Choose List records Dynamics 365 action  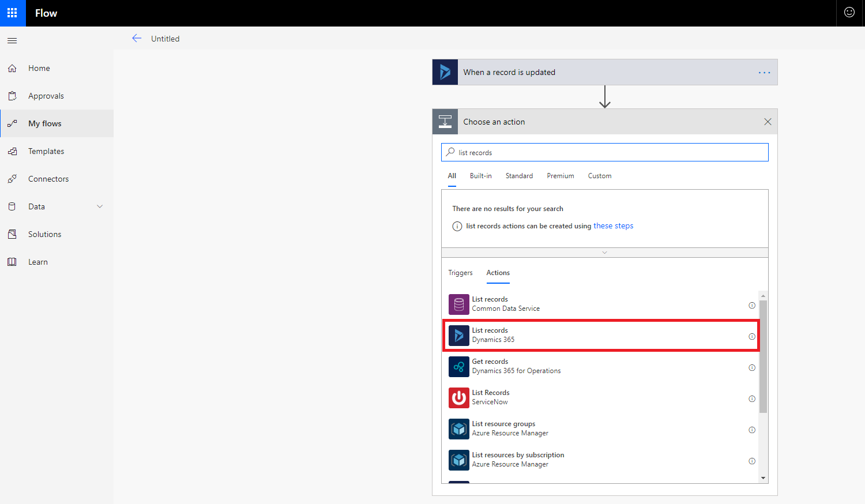[601, 335]
